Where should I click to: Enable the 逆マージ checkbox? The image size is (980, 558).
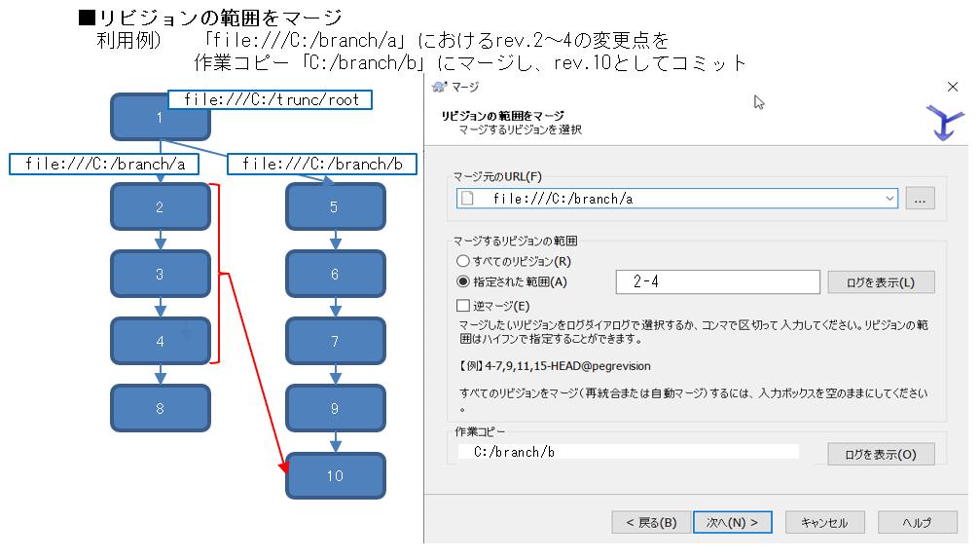pos(463,305)
